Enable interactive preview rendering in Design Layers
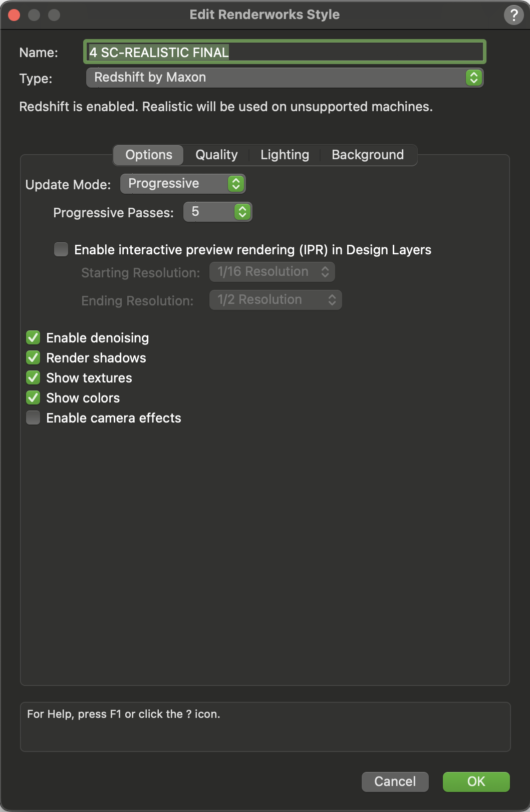The image size is (530, 812). tap(60, 249)
